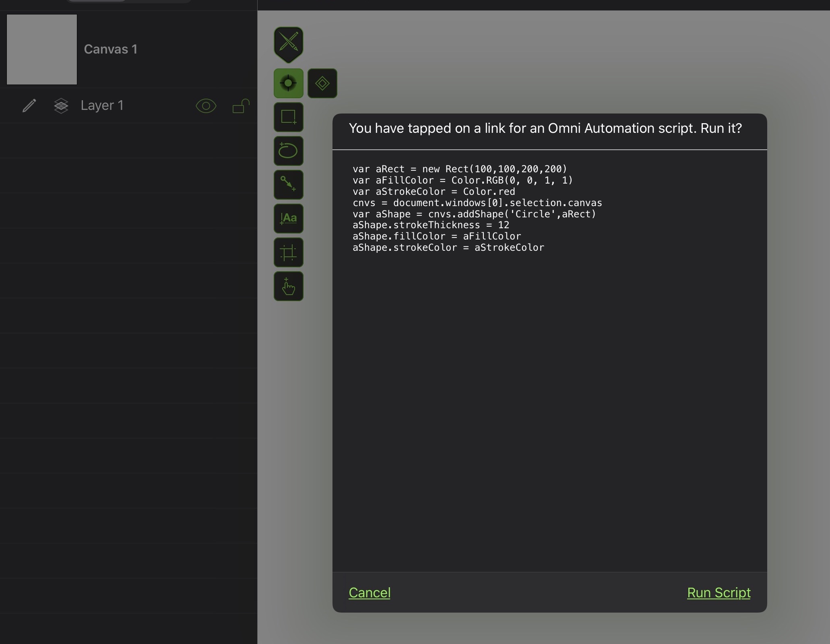
Task: Click the 'var aFillColor = Color.RGB' line
Action: click(463, 180)
